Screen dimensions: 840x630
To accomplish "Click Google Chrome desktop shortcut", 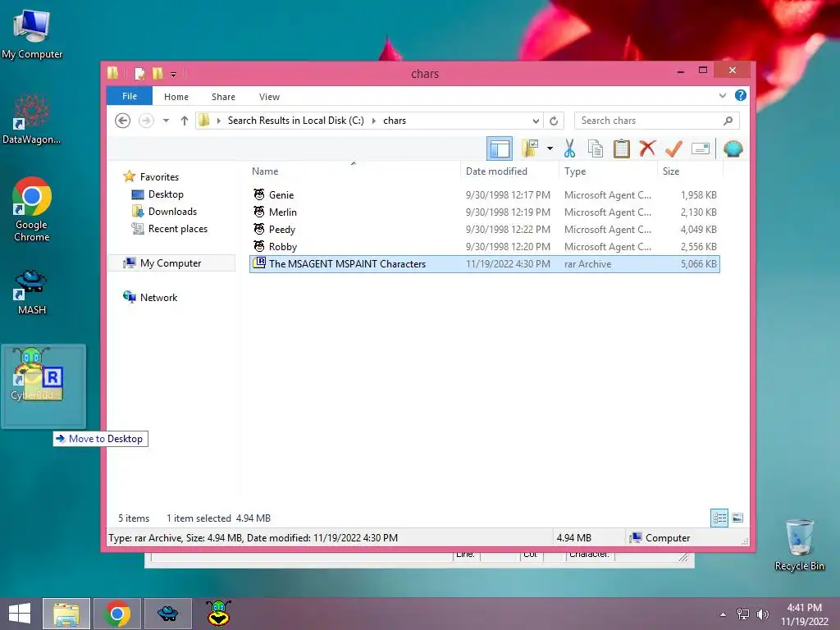I will click(x=32, y=209).
